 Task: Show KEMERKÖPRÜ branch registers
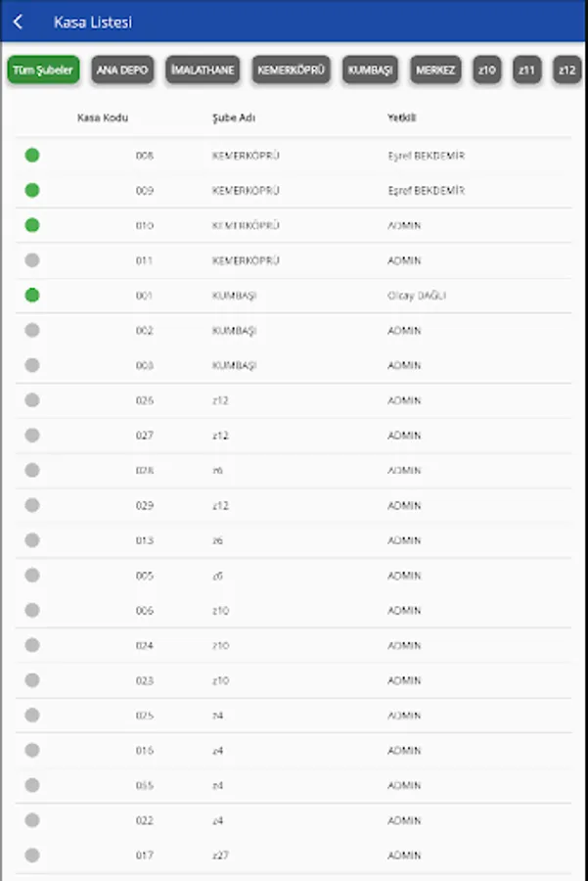click(291, 70)
